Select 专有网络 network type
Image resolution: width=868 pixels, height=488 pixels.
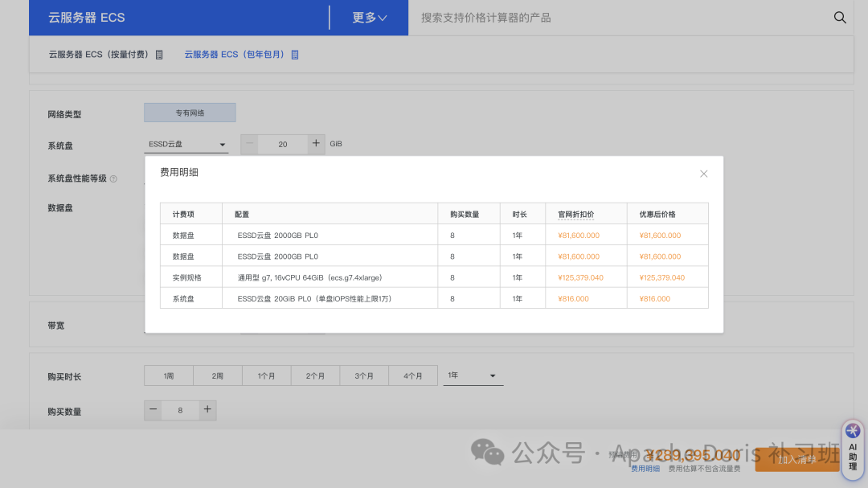pyautogui.click(x=190, y=113)
